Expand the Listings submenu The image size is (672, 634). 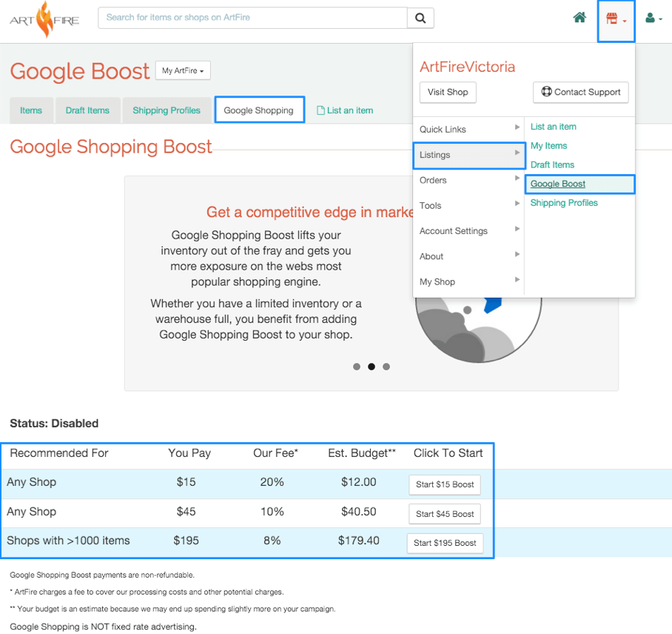[469, 156]
